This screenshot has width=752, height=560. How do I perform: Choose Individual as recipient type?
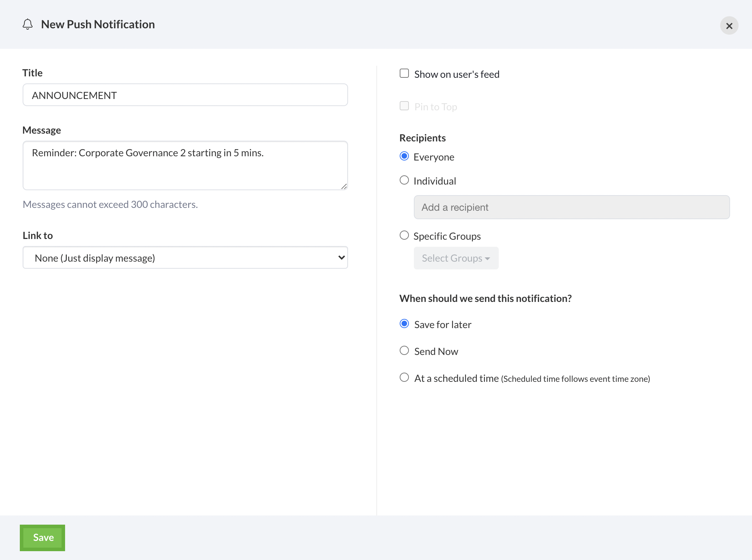404,180
